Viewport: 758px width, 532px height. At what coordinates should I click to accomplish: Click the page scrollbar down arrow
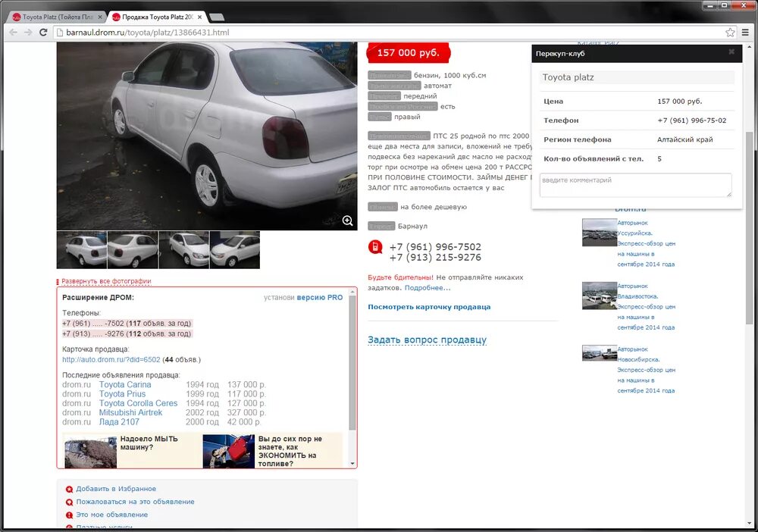tap(750, 524)
